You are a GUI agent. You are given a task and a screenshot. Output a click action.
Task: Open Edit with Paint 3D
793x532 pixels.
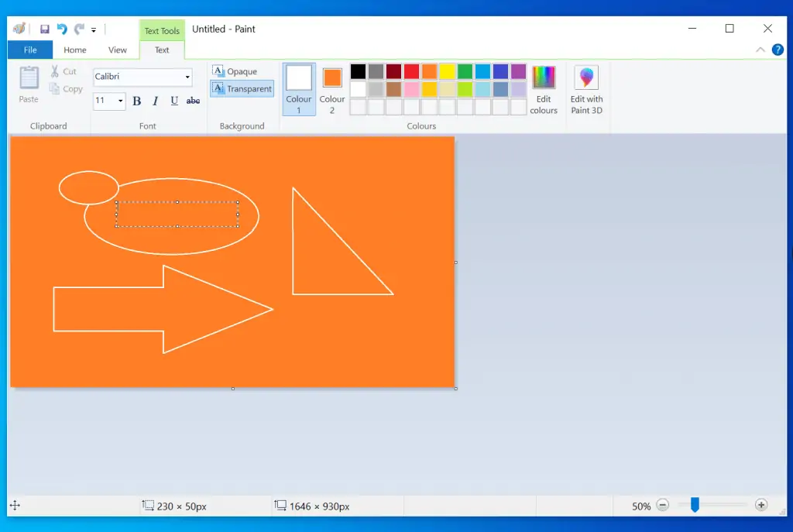pos(586,90)
